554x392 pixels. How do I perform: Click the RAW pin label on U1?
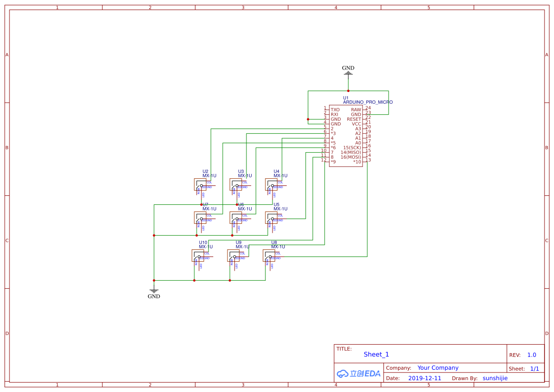click(356, 110)
